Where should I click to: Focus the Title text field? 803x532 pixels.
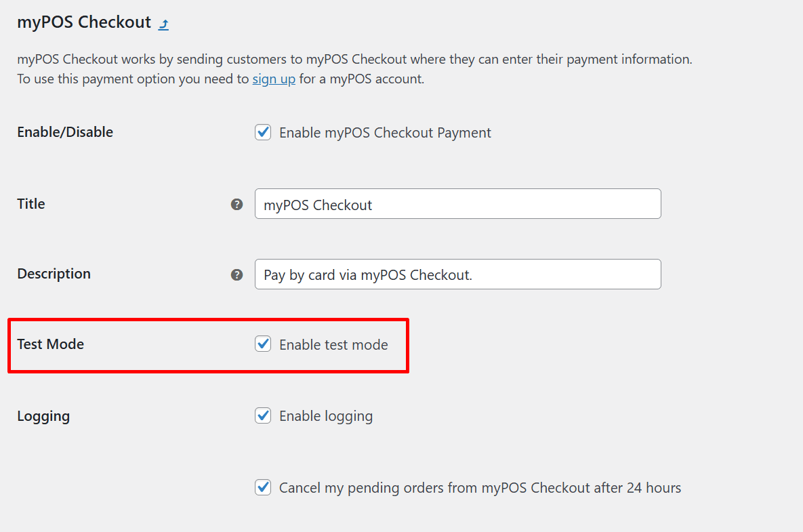[x=457, y=204]
